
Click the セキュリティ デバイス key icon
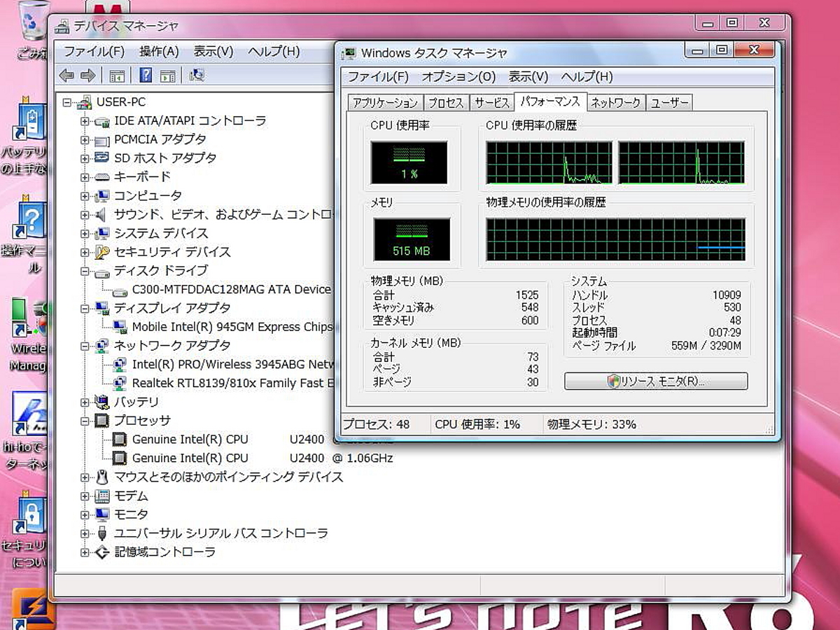coord(102,252)
